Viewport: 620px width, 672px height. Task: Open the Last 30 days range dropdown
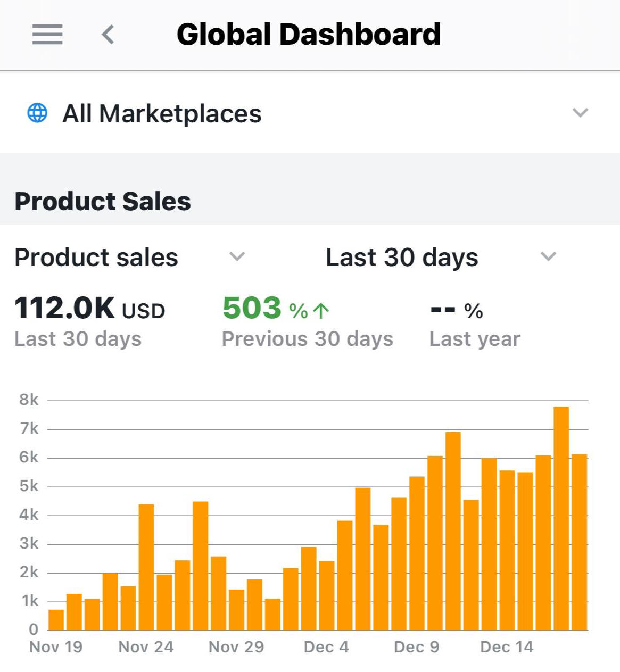548,257
